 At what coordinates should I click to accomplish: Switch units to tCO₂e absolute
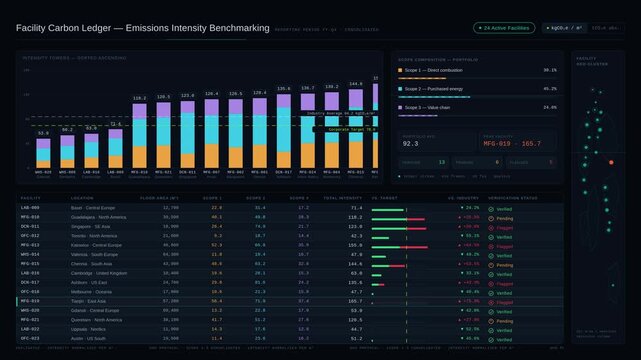point(606,28)
